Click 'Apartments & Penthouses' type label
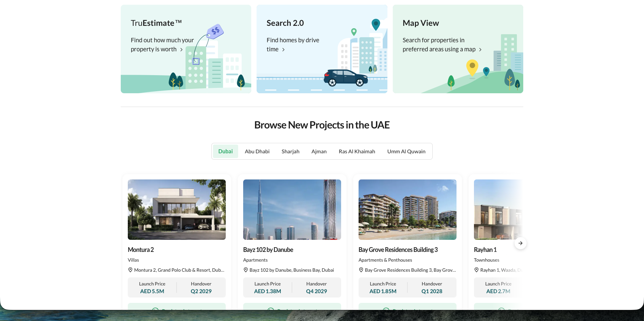 (x=385, y=260)
